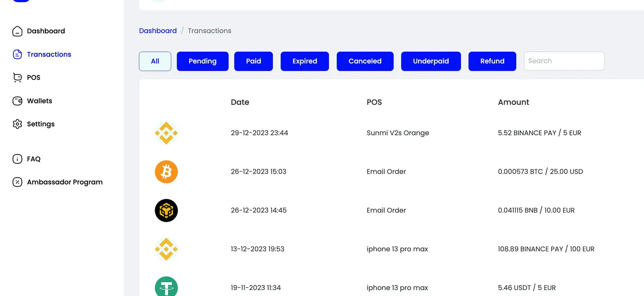Filter by Underpaid transactions
The height and width of the screenshot is (296, 644).
pyautogui.click(x=431, y=61)
